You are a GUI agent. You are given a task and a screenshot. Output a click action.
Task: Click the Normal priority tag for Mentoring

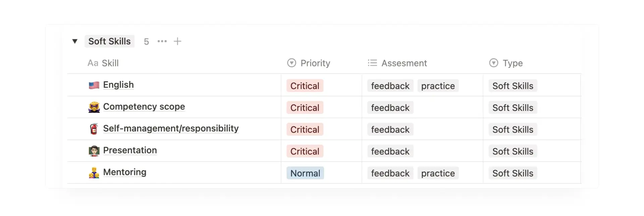(305, 173)
